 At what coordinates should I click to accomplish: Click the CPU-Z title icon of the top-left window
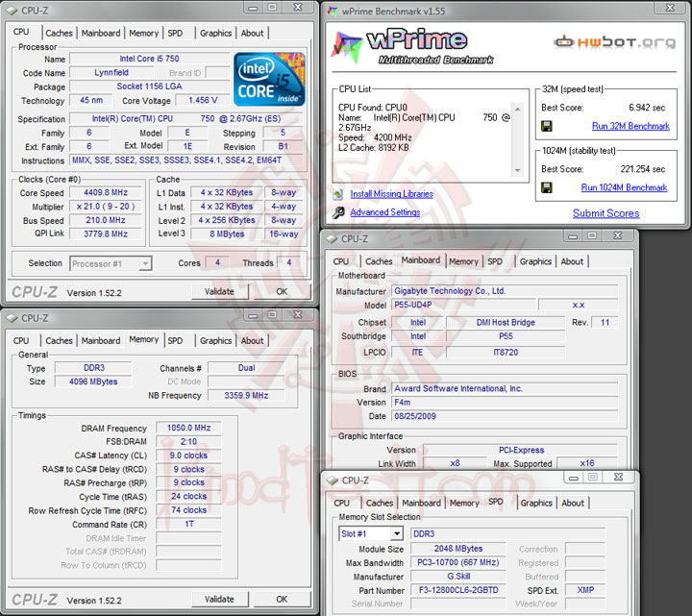pos(12,11)
